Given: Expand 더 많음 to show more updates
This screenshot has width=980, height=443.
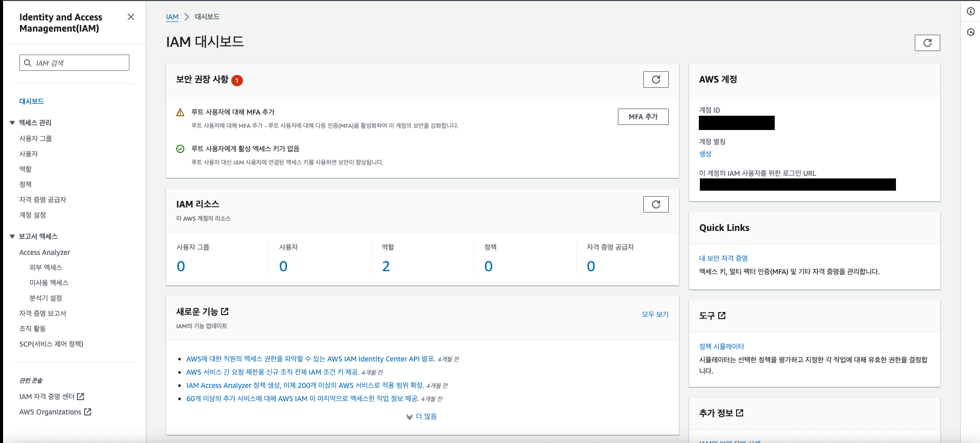Looking at the screenshot, I should 422,416.
